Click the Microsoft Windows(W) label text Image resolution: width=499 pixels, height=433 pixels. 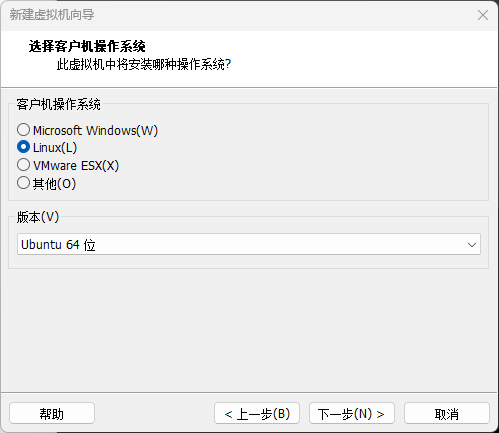click(95, 130)
